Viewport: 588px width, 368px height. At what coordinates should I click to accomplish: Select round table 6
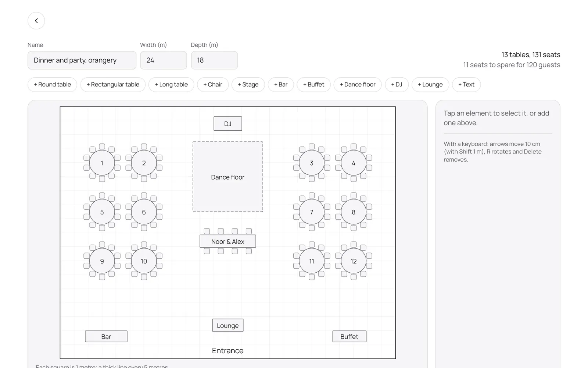point(144,212)
